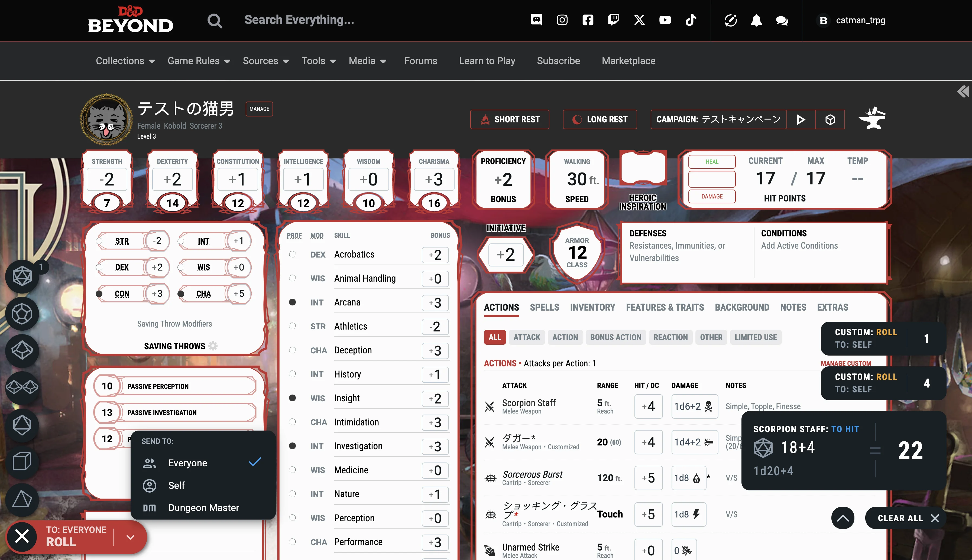
Task: Open roll target dropdown arrow
Action: [x=130, y=537]
